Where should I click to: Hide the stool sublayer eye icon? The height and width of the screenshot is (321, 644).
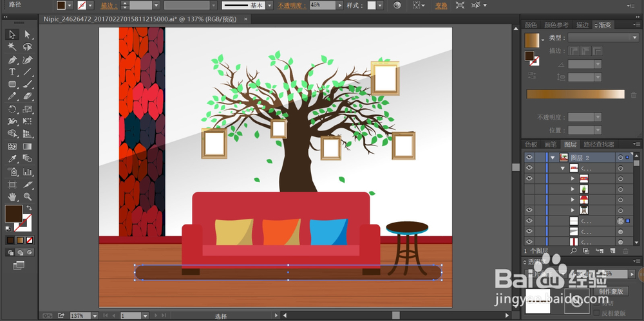tap(529, 210)
